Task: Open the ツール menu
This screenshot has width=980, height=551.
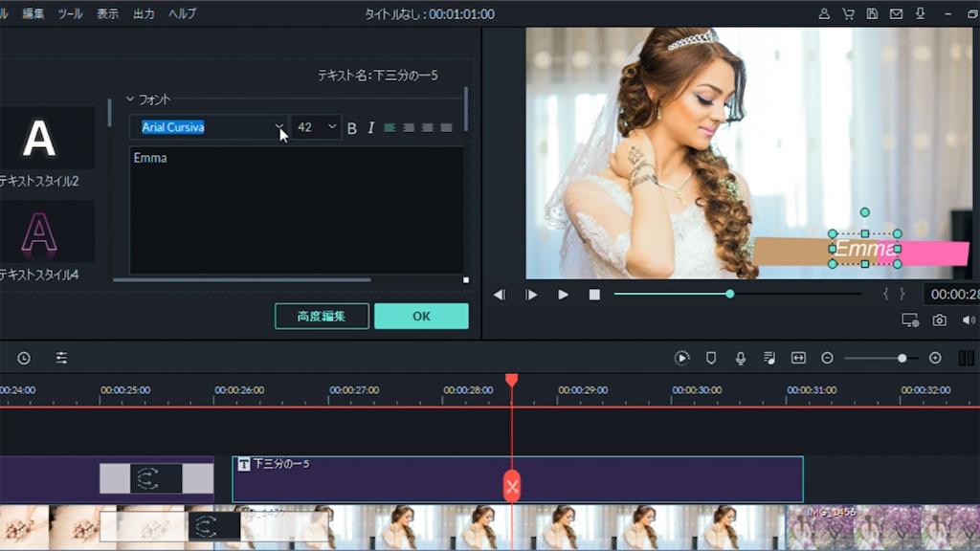Action: point(70,13)
